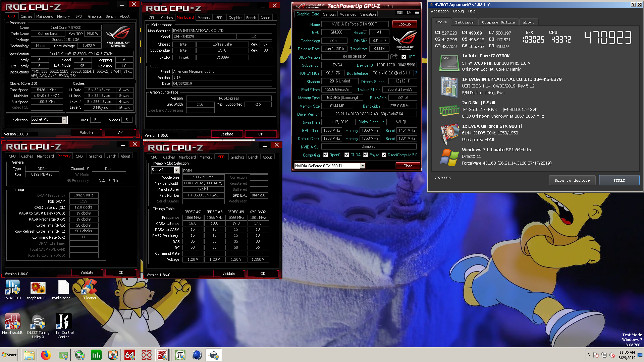Open the nvidiaInspector file on desktop

pos(63,290)
